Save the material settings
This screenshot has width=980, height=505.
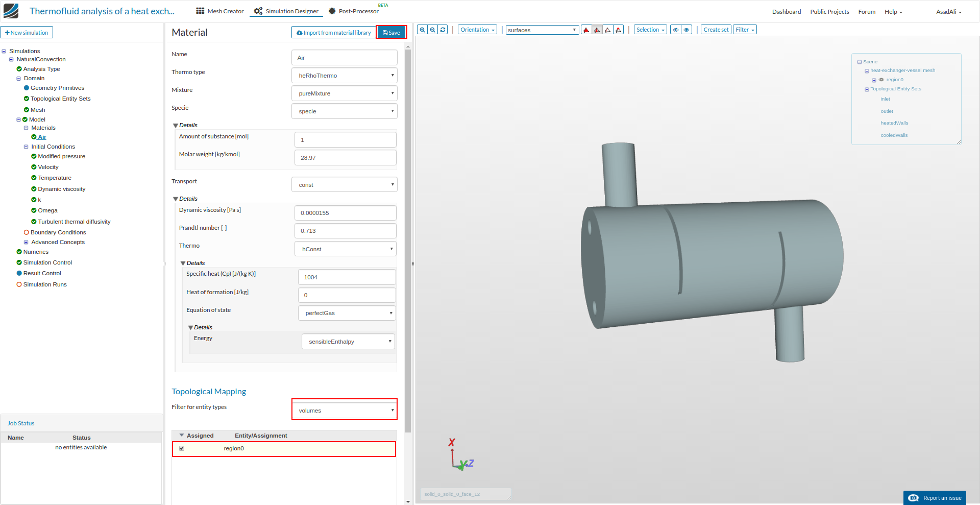(391, 33)
